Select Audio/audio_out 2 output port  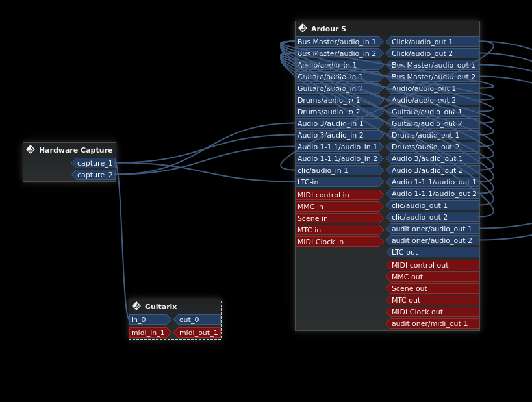point(433,100)
